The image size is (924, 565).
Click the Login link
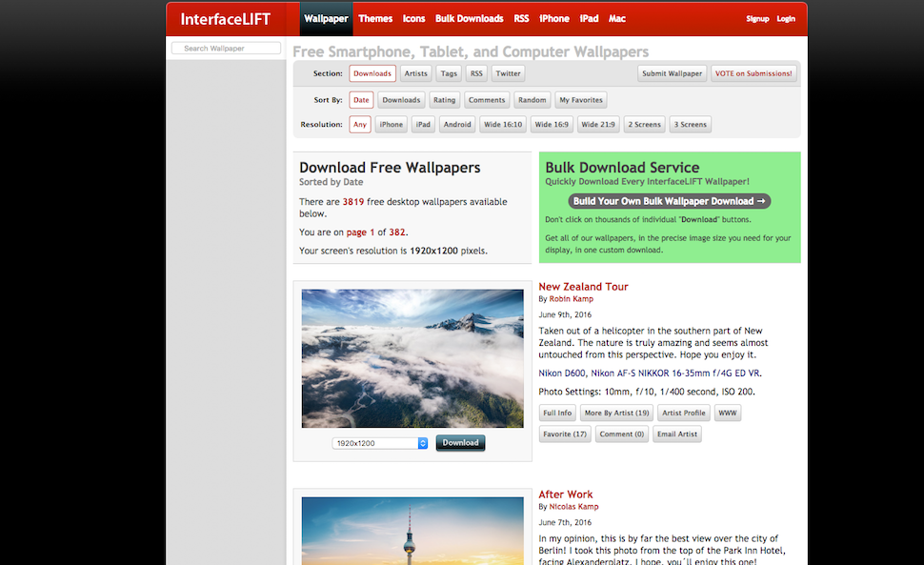786,19
